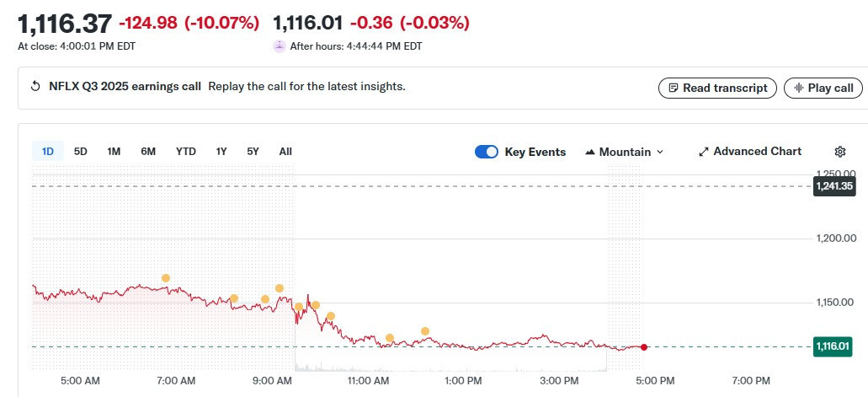Select the 1D time range tab
The height and width of the screenshot is (397, 868).
click(48, 152)
